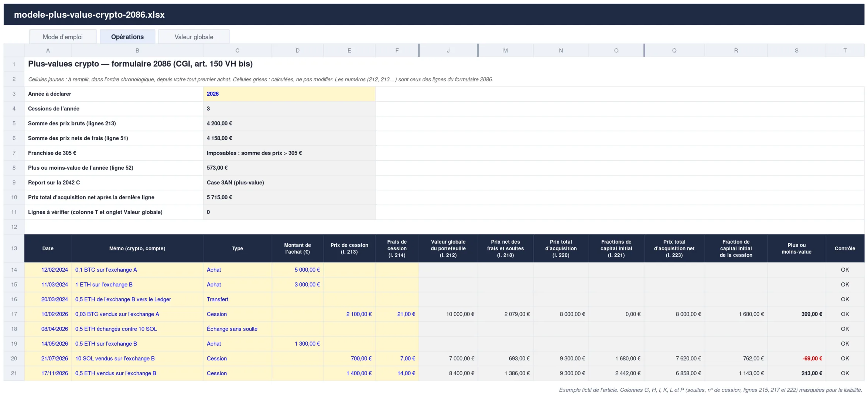The height and width of the screenshot is (397, 868).
Task: Select the 5 000,00 € purchase amount
Action: pyautogui.click(x=298, y=270)
